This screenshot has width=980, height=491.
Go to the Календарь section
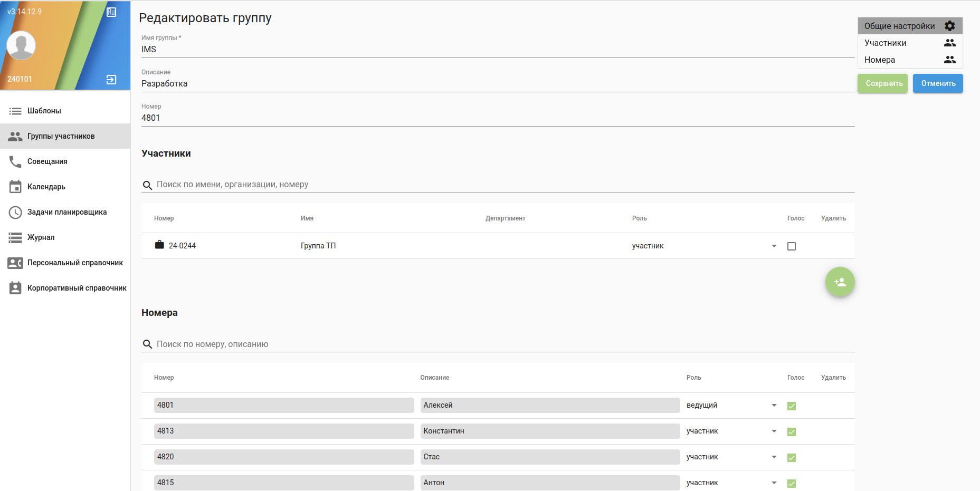(x=46, y=187)
